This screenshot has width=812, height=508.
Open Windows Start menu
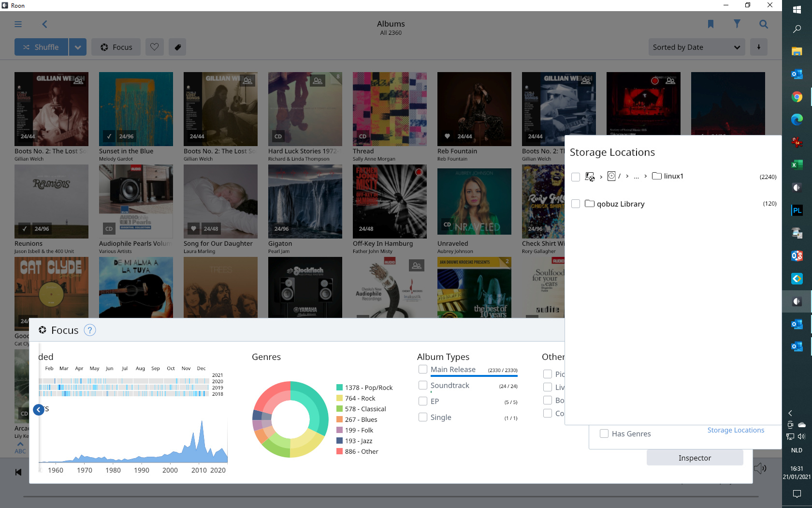[x=797, y=9]
